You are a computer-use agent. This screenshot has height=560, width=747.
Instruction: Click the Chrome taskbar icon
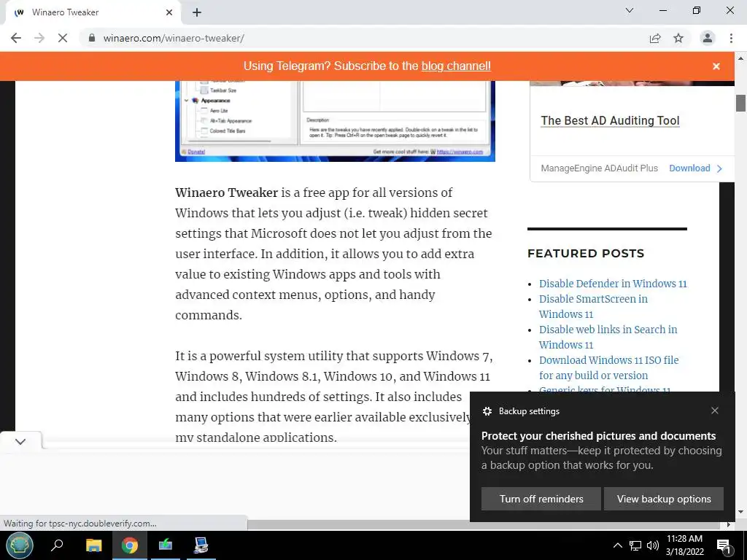point(129,545)
